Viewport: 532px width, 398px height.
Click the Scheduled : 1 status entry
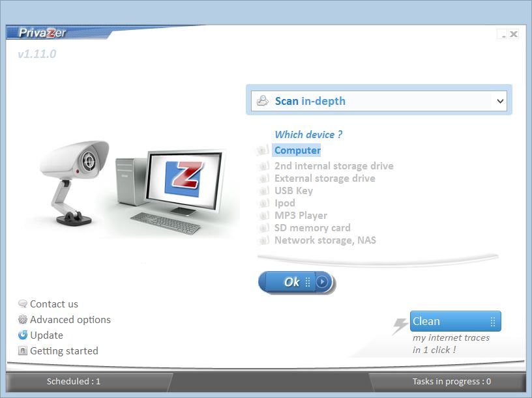(74, 381)
